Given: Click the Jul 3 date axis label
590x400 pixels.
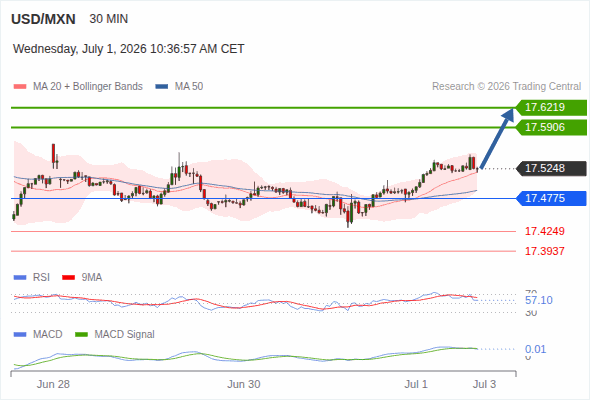Looking at the screenshot, I should coord(485,384).
